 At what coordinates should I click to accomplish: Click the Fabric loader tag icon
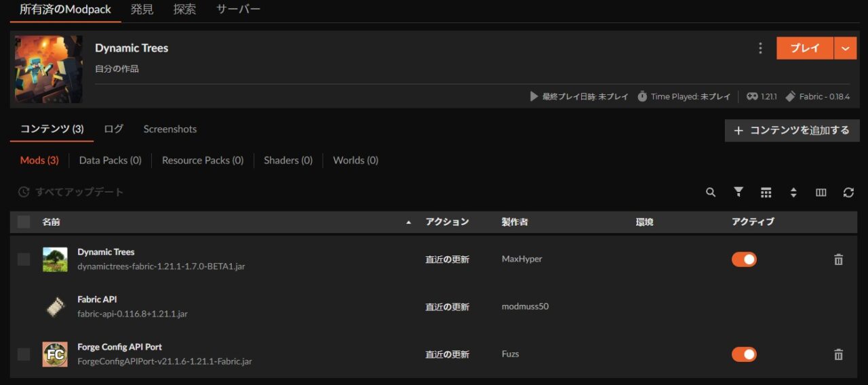[x=790, y=96]
